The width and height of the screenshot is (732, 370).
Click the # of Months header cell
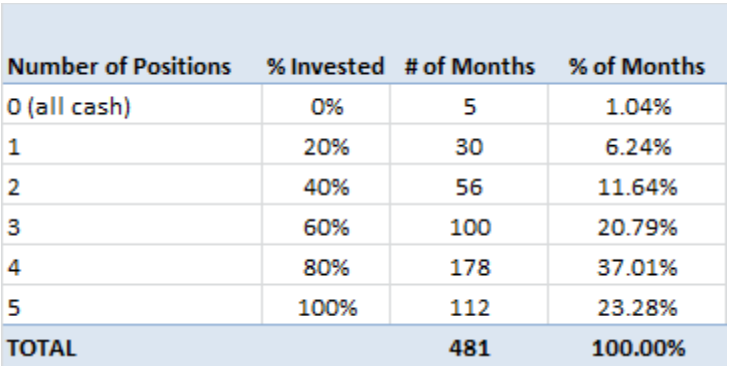[469, 66]
